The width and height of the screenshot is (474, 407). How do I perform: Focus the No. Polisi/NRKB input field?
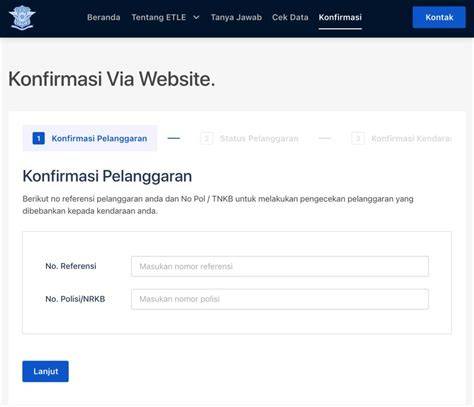point(280,299)
